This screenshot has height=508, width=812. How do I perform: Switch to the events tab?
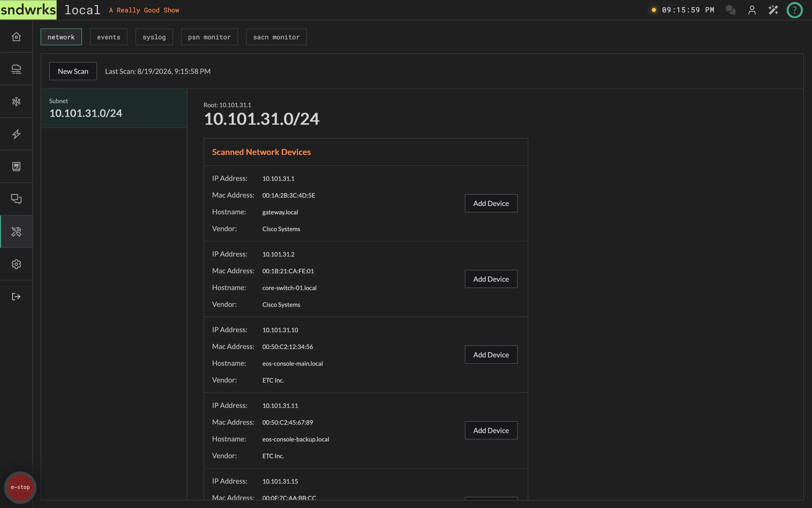tap(108, 37)
